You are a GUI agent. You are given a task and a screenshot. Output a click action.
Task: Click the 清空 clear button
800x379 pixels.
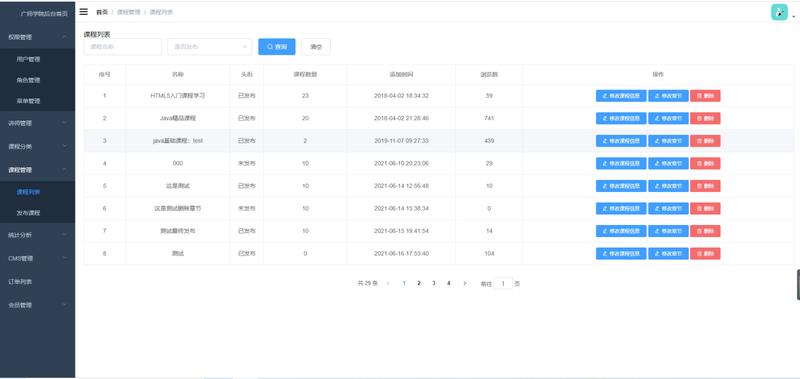pos(316,46)
